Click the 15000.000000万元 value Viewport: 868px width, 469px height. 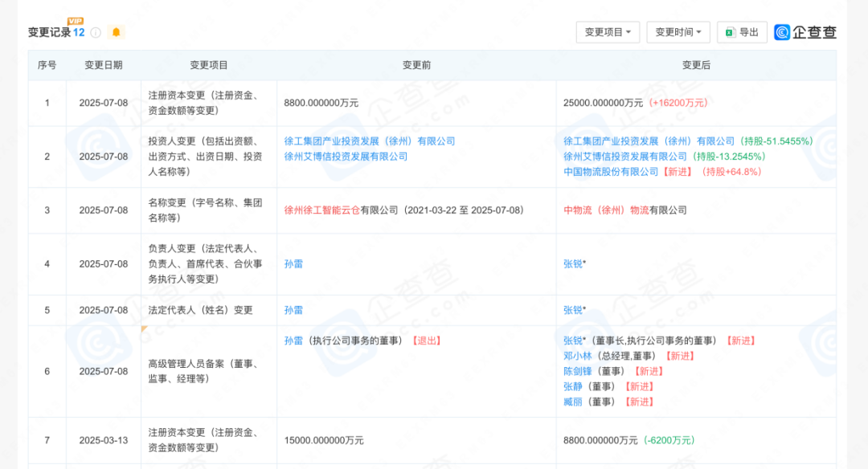click(x=324, y=440)
